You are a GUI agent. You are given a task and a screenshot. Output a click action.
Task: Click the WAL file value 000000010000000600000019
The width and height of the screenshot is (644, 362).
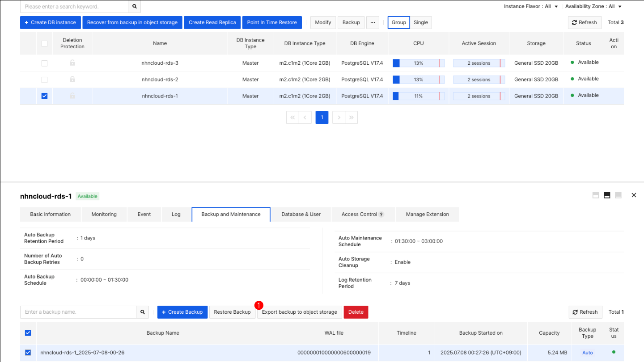[334, 353]
